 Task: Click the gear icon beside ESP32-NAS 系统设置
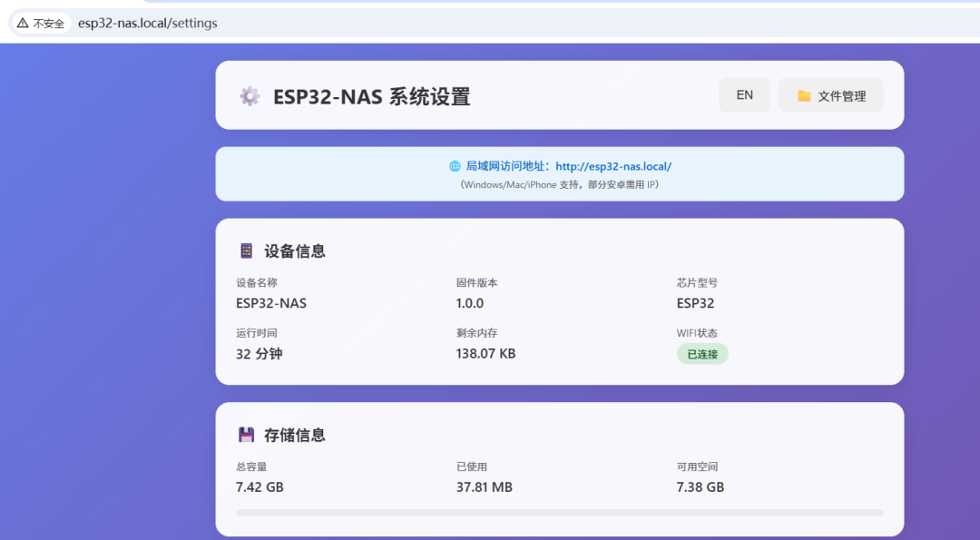tap(250, 95)
